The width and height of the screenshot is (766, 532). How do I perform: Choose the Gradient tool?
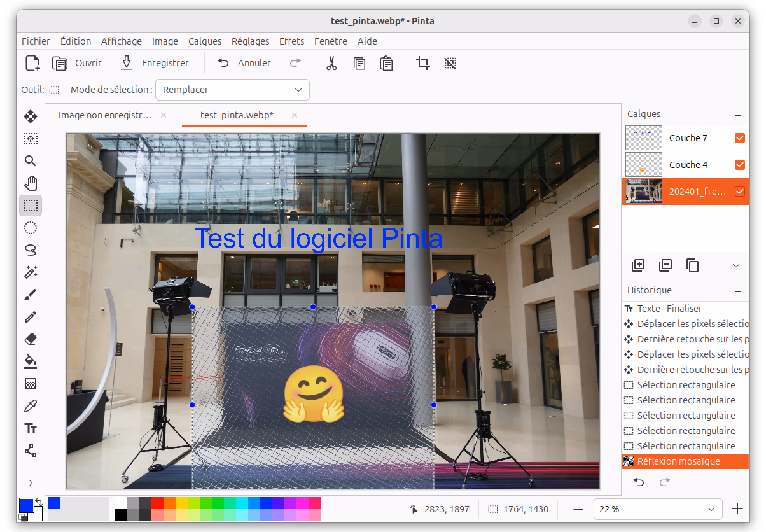pos(31,384)
